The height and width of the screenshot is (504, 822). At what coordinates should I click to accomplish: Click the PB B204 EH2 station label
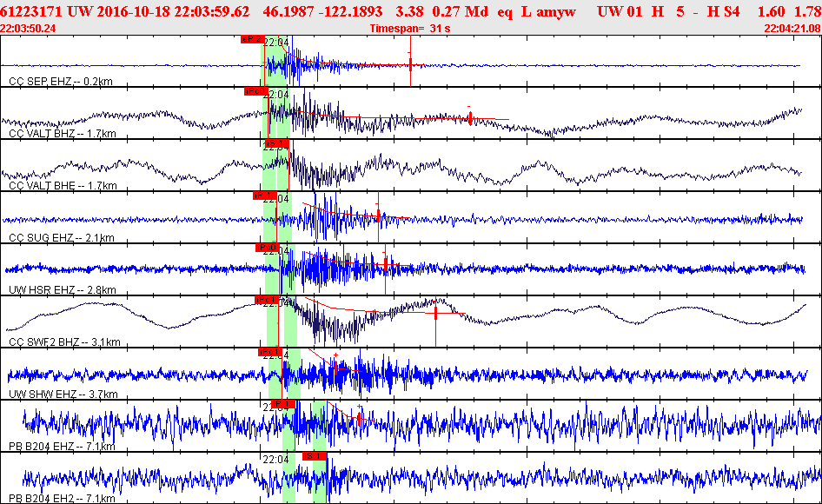click(x=62, y=498)
